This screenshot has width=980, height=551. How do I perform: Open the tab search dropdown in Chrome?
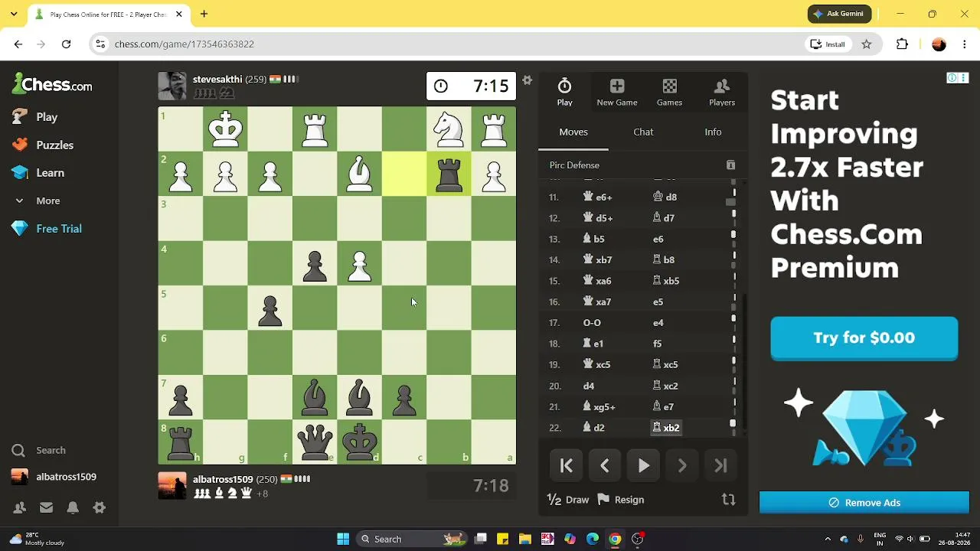[x=13, y=14]
